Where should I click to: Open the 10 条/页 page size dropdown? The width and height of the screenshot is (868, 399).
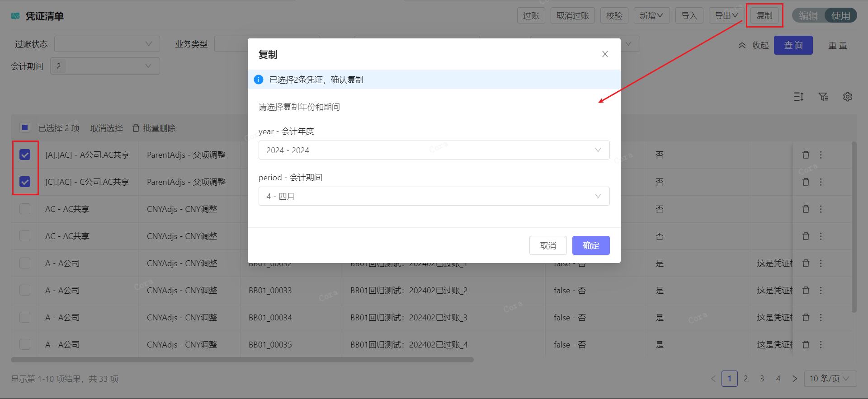(830, 379)
